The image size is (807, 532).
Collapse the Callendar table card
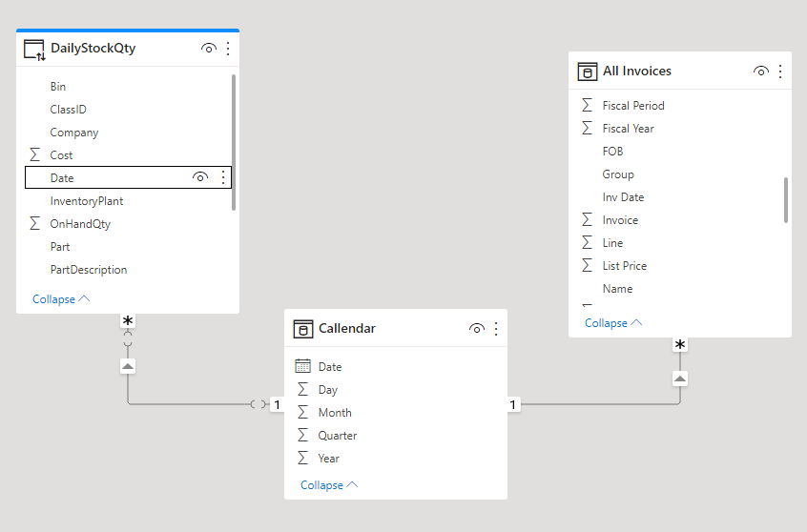tap(329, 485)
